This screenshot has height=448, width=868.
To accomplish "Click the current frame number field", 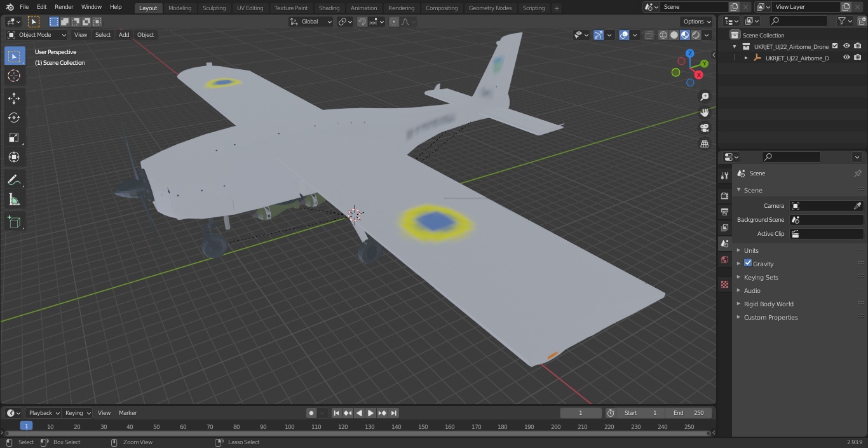I will pos(581,413).
